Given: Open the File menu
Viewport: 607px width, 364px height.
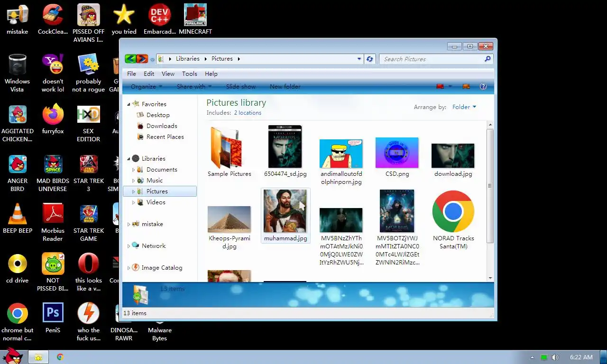Looking at the screenshot, I should pyautogui.click(x=131, y=73).
